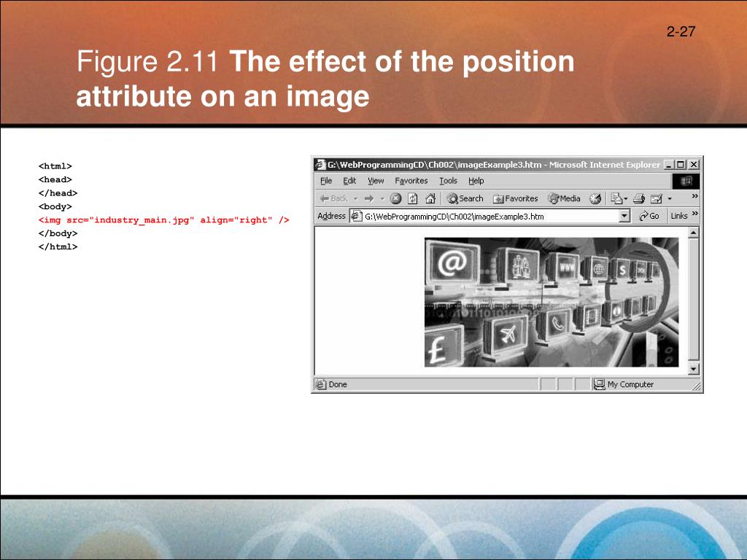The image size is (747, 560).
Task: Click the Internet Explorer icon in title bar
Action: 320,165
